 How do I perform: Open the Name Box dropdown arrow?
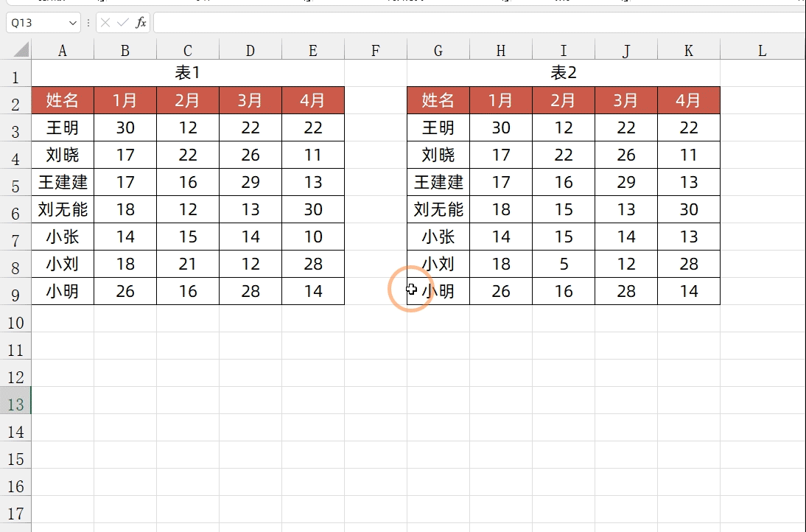pos(72,23)
